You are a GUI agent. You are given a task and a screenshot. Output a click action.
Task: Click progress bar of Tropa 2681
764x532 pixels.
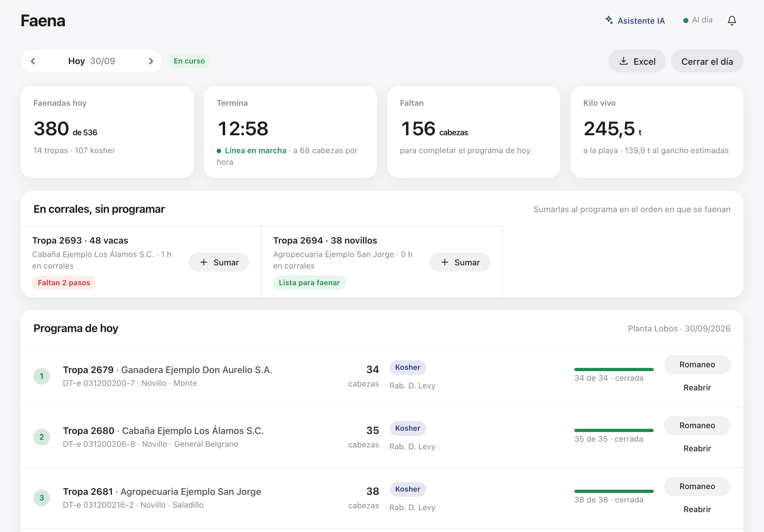coord(614,491)
